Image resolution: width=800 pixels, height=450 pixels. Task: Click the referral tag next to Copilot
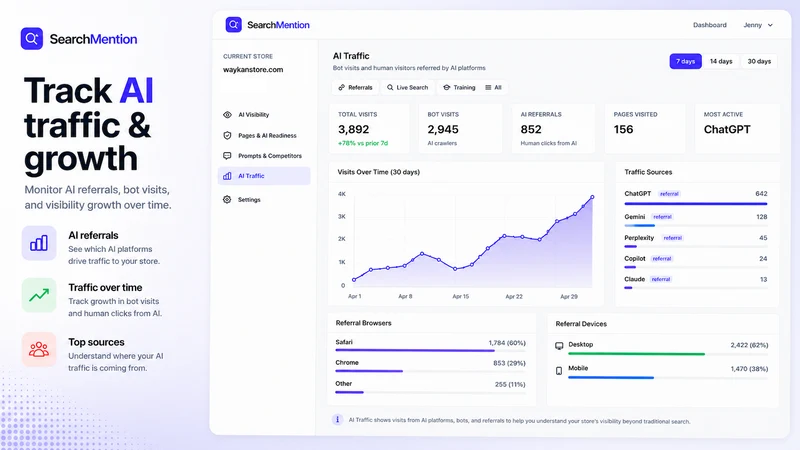(662, 259)
